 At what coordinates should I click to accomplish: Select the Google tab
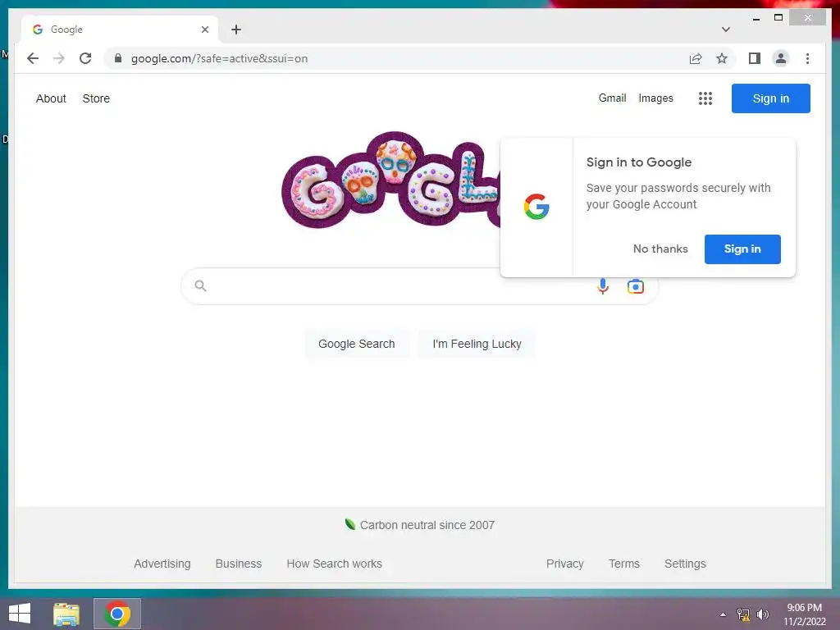[x=120, y=30]
